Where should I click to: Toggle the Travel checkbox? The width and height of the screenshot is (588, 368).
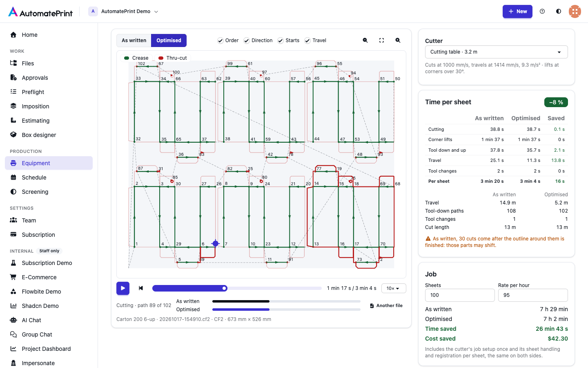[x=307, y=40]
